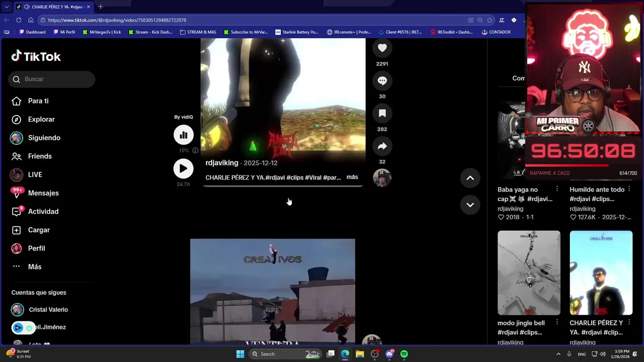
Task: Go to browser home page
Action: click(x=31, y=20)
